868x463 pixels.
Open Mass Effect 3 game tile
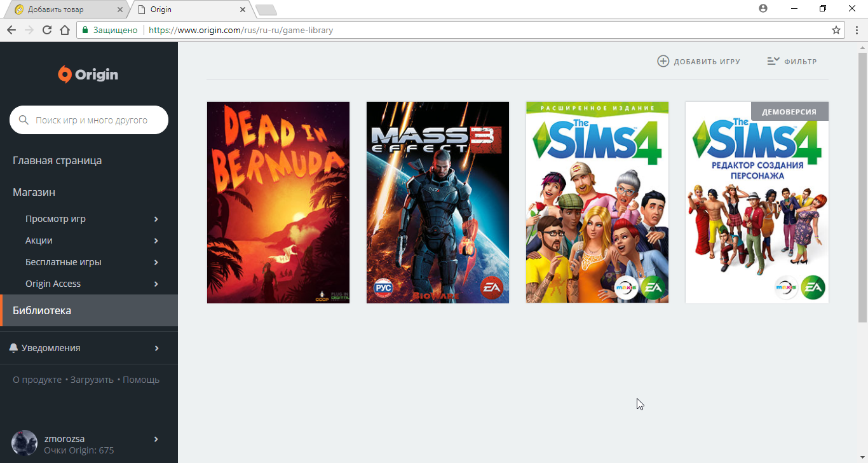[x=438, y=202]
